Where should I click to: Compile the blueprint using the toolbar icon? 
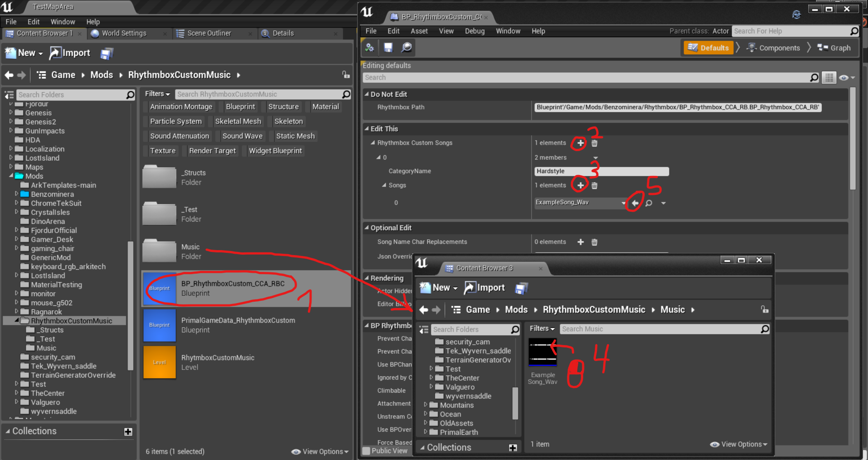[x=370, y=47]
